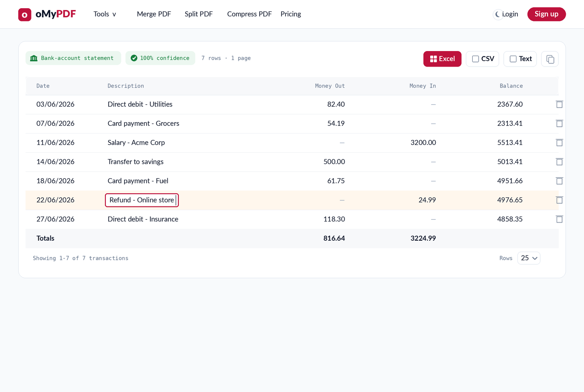Click Salary - Acme Corp description

click(136, 143)
